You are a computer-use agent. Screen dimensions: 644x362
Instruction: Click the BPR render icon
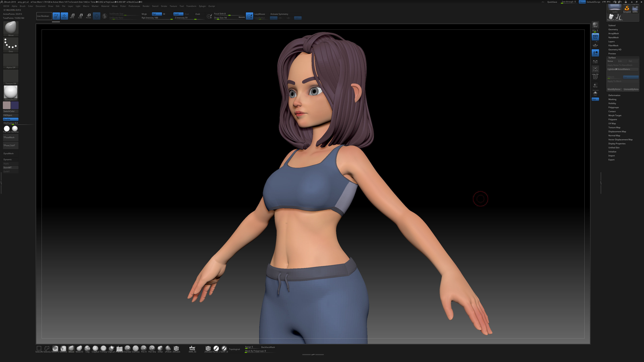click(x=595, y=25)
